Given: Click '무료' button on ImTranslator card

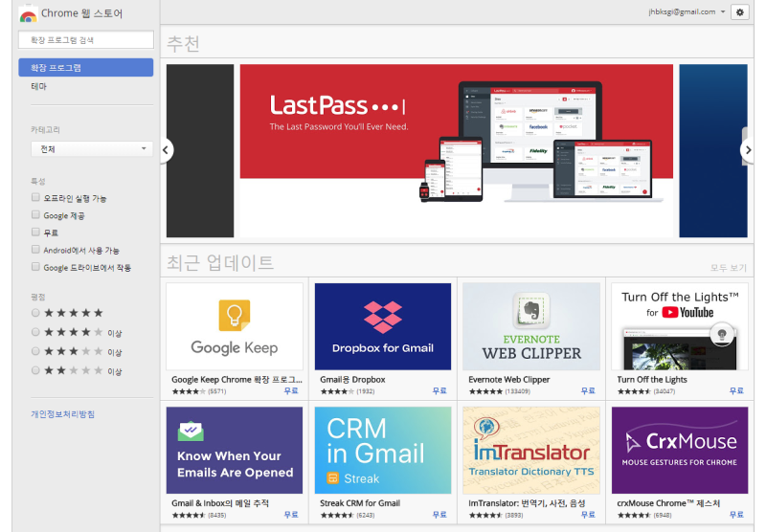Looking at the screenshot, I should [588, 515].
